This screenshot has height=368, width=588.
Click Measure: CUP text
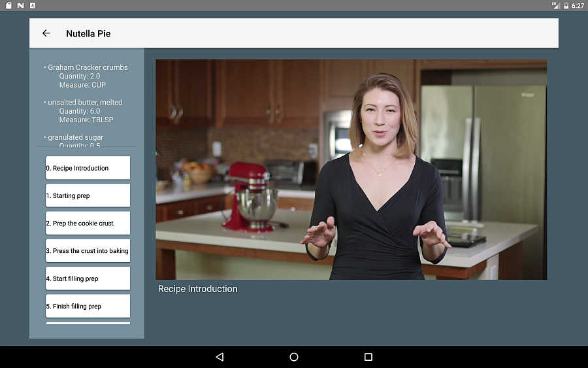pos(82,85)
